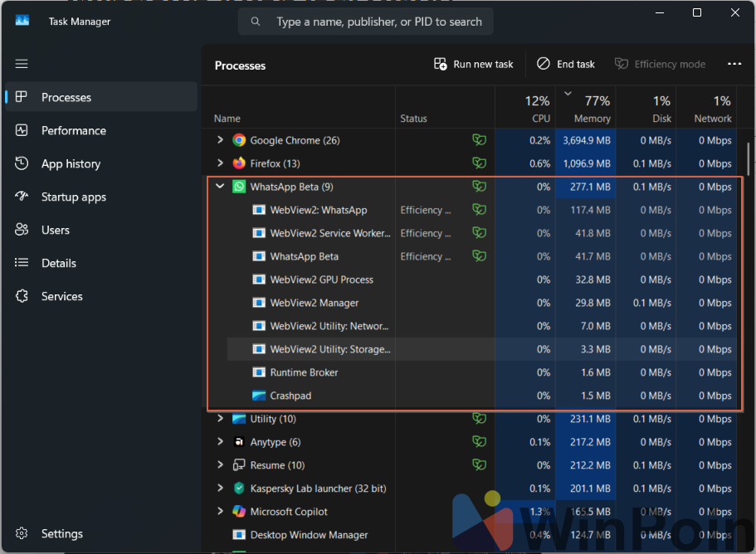Open the more options ellipsis menu
756x554 pixels.
(734, 64)
